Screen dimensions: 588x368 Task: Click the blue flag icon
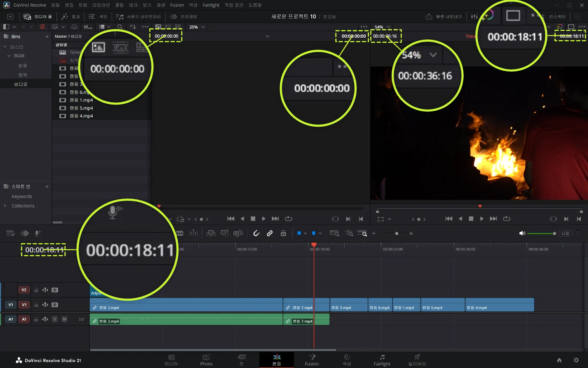[299, 233]
